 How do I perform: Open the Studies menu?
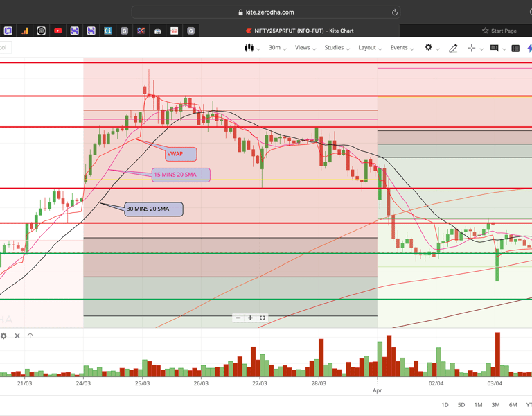(x=337, y=48)
